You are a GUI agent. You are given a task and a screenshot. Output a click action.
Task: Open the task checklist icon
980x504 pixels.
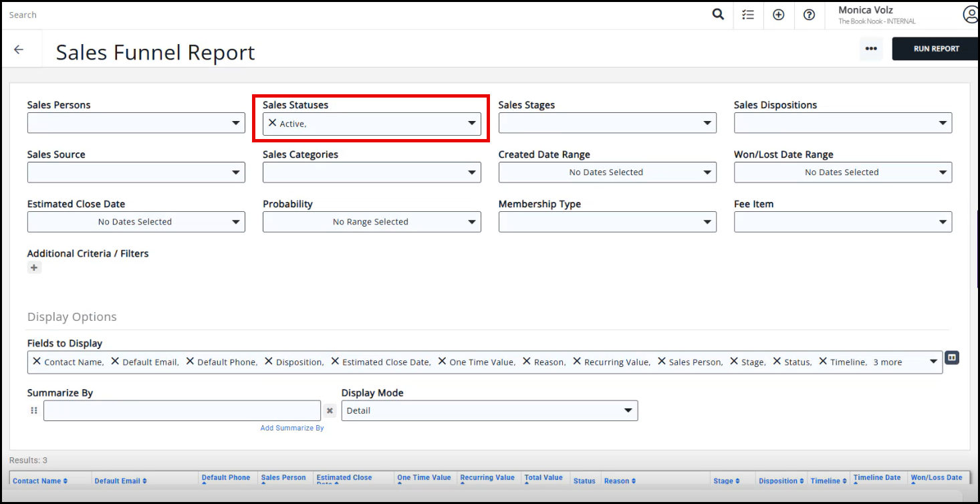748,15
